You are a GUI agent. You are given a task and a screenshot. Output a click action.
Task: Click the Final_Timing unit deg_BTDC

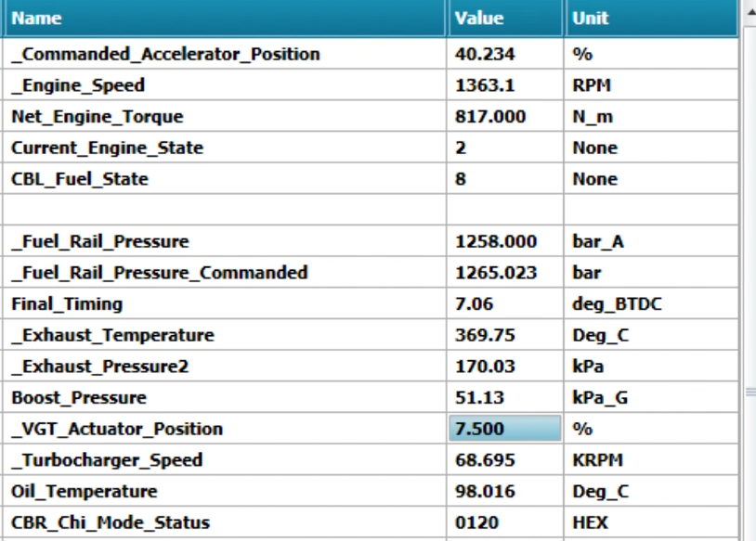617,303
